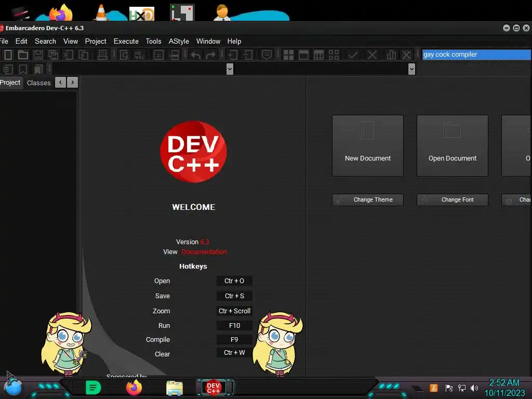The height and width of the screenshot is (399, 532).
Task: Click the Ctr + Scroll hotkey label
Action: pyautogui.click(x=234, y=311)
